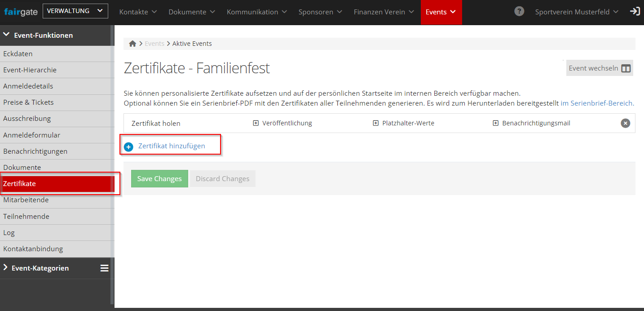Select Teilnehmende in the sidebar
The width and height of the screenshot is (644, 311).
pyautogui.click(x=26, y=217)
